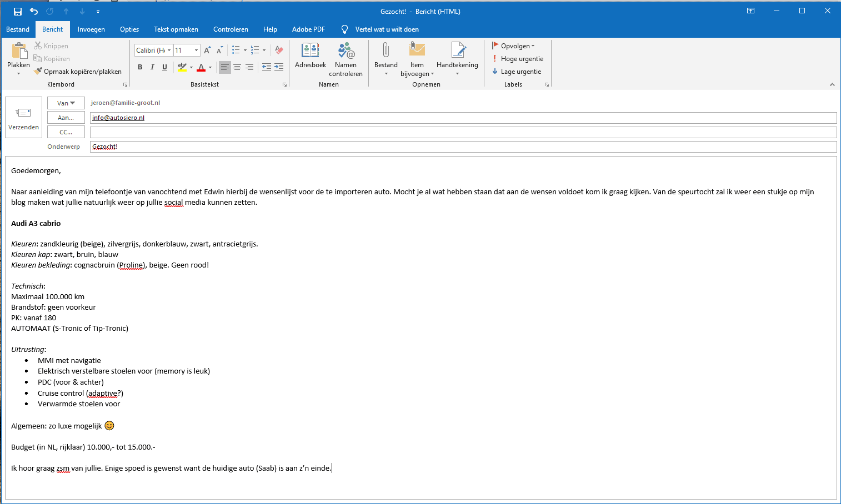The image size is (841, 504).
Task: Click the Van sender dropdown button
Action: (x=66, y=103)
